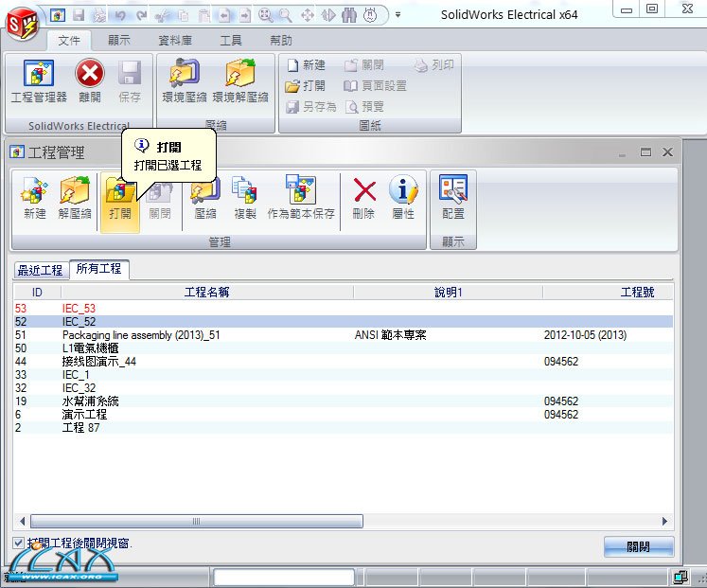The height and width of the screenshot is (588, 707).
Task: Open the 顯示 ribbon tab
Action: tap(119, 41)
